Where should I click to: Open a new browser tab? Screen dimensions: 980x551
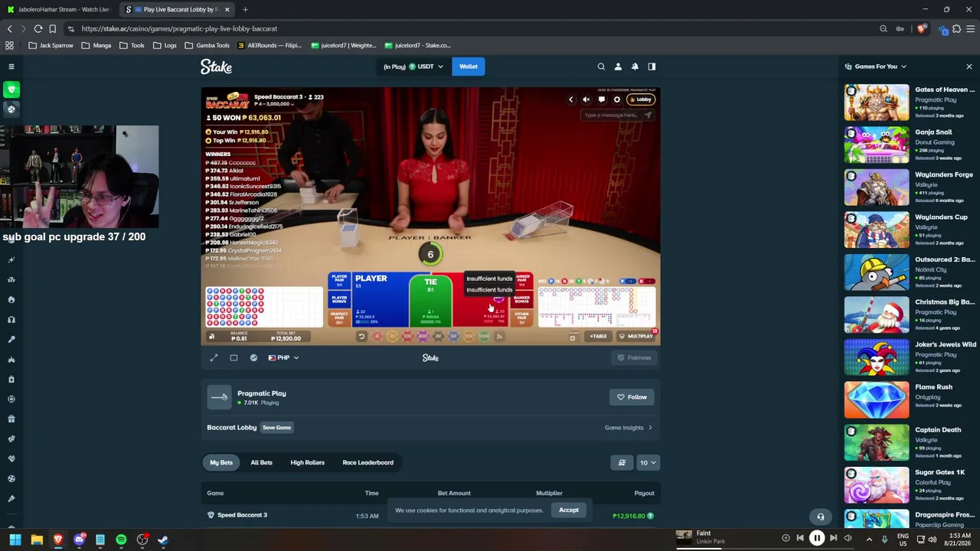click(245, 9)
